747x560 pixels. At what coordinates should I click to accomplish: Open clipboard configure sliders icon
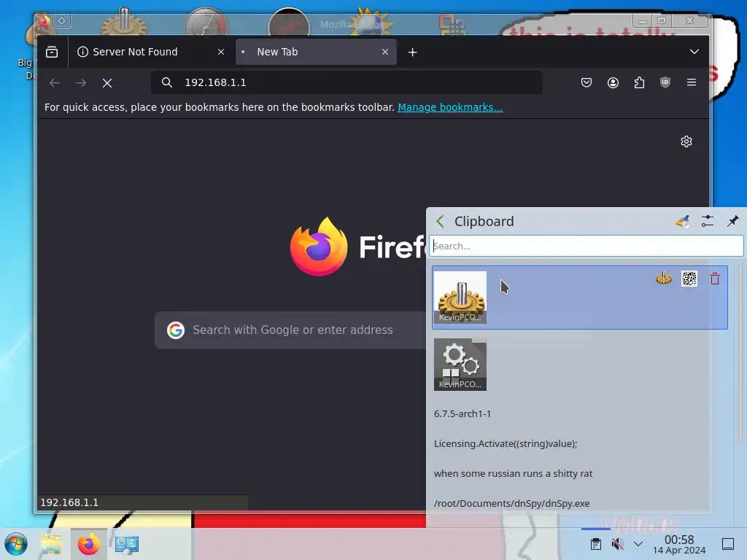point(708,221)
